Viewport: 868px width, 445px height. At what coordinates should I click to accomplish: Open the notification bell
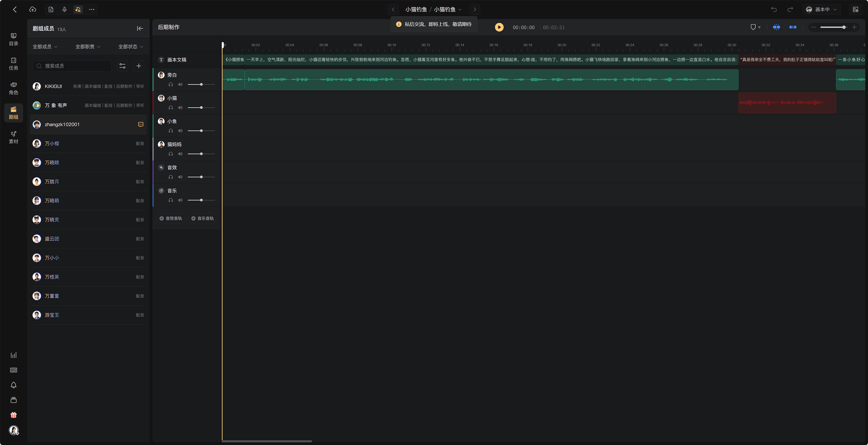(14, 385)
